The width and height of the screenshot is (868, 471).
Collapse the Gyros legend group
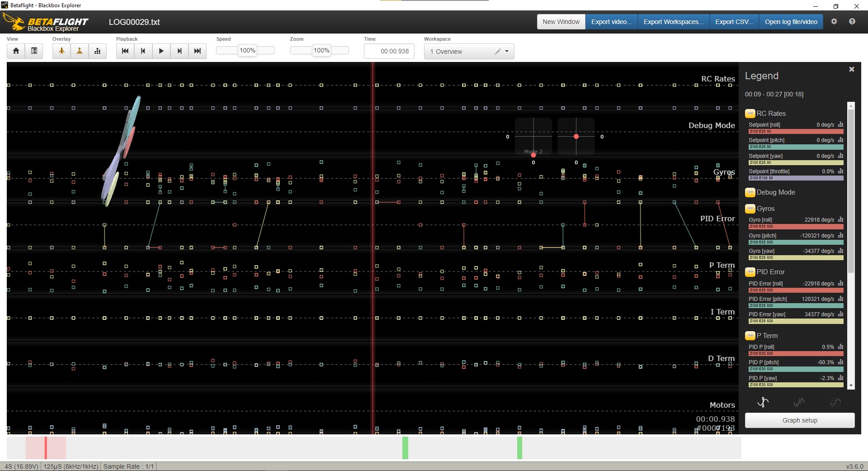[750, 209]
